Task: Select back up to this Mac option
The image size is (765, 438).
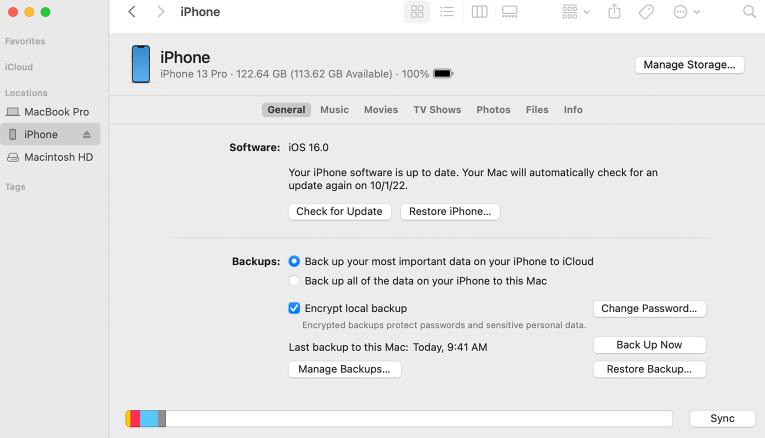Action: (x=294, y=281)
